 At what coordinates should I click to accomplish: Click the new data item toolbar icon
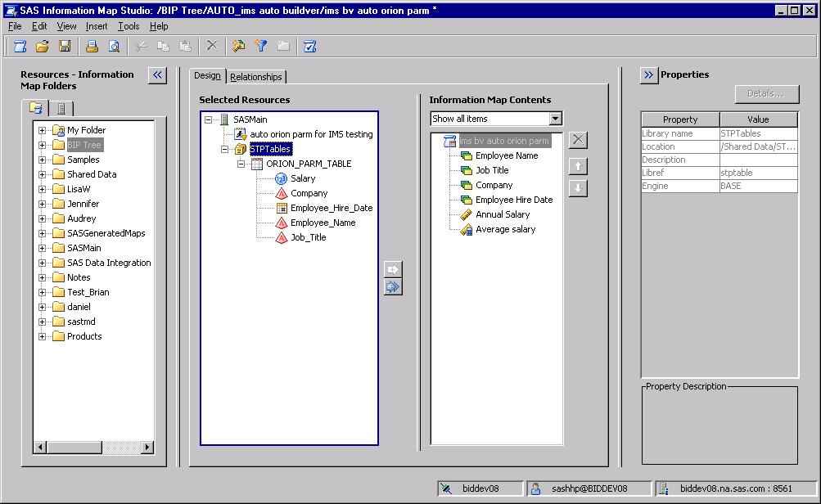click(239, 47)
